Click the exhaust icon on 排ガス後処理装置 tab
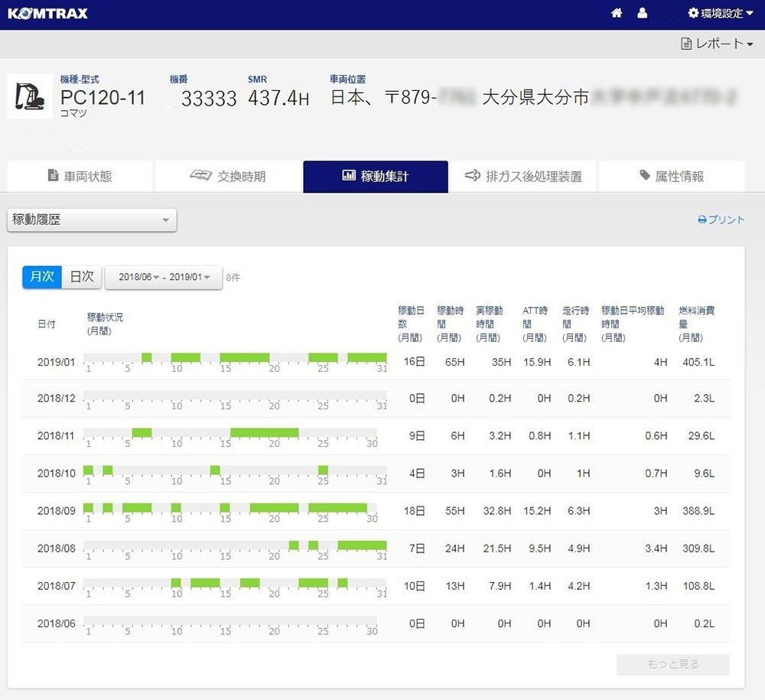The image size is (765, 700). [x=472, y=176]
